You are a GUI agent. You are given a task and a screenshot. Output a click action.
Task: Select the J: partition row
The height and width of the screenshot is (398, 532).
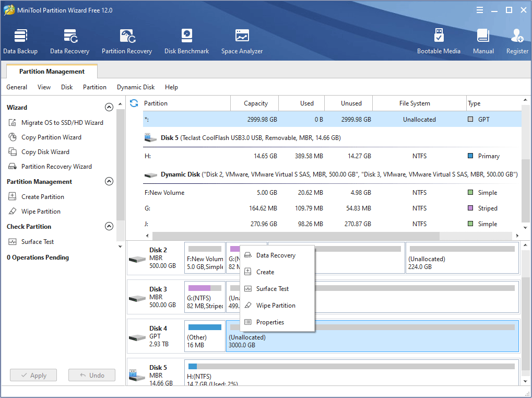(x=332, y=224)
